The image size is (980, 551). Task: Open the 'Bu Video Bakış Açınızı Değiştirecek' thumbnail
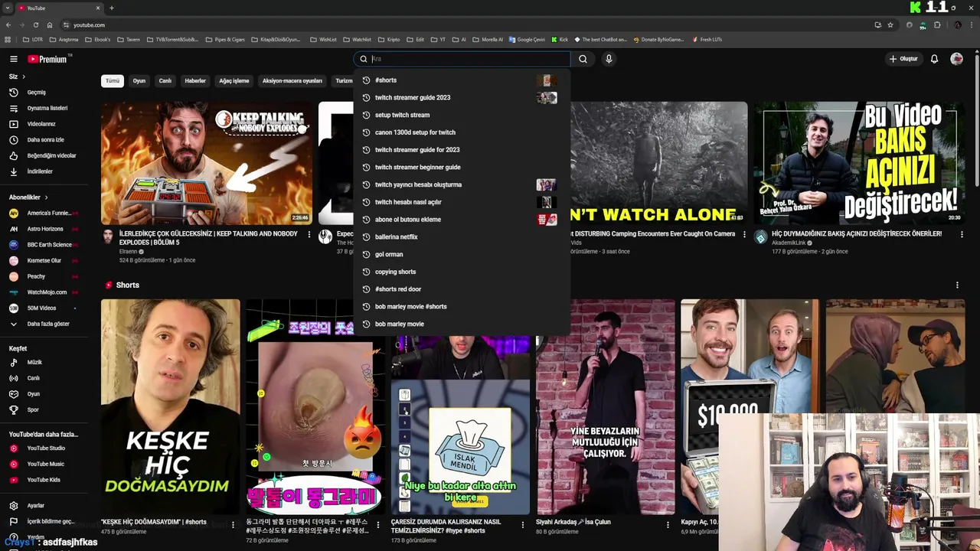coord(859,163)
